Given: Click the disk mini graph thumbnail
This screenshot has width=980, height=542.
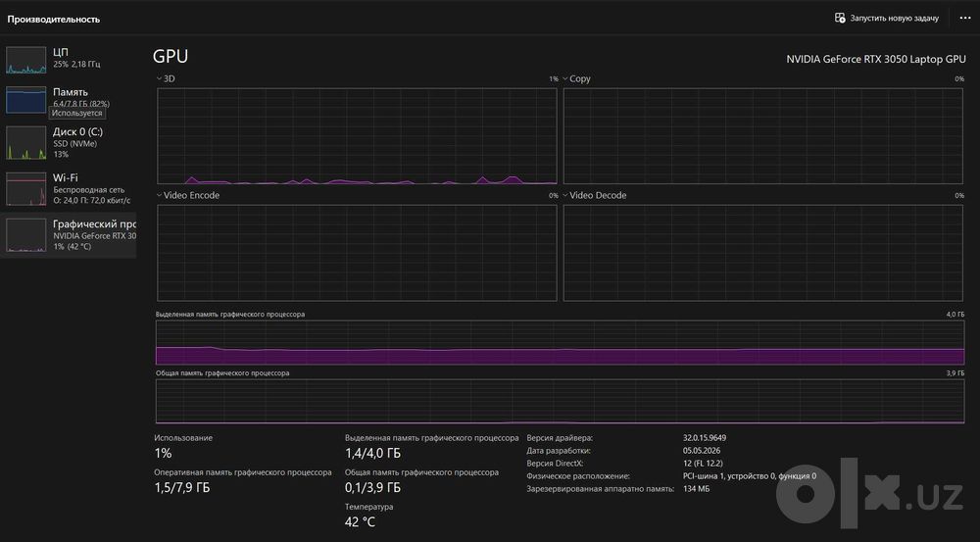Looking at the screenshot, I should [x=26, y=142].
